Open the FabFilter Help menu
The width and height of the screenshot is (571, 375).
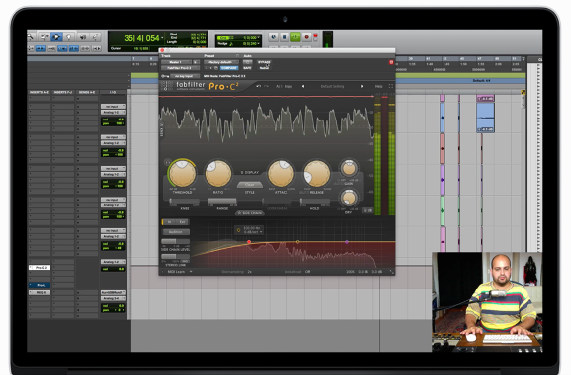[x=379, y=86]
